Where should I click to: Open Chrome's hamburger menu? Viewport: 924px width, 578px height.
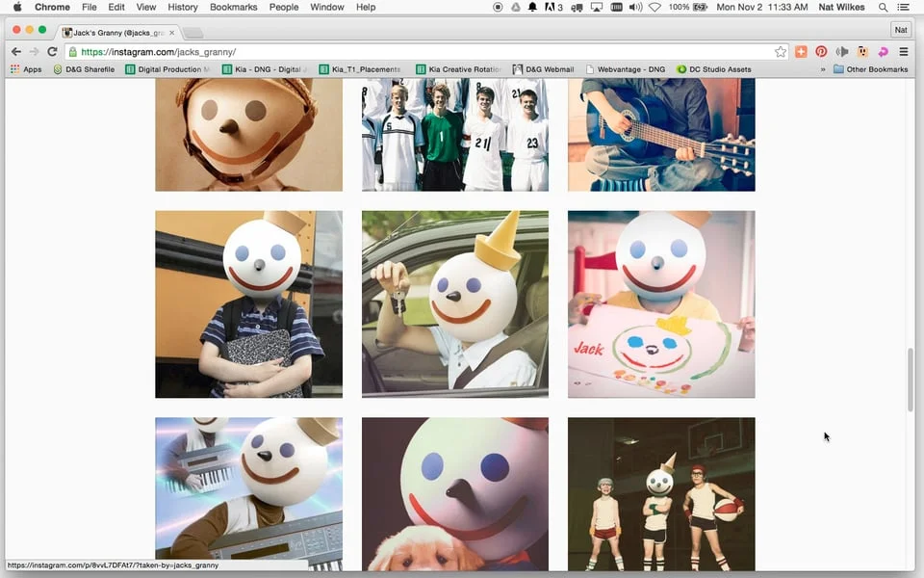[904, 52]
